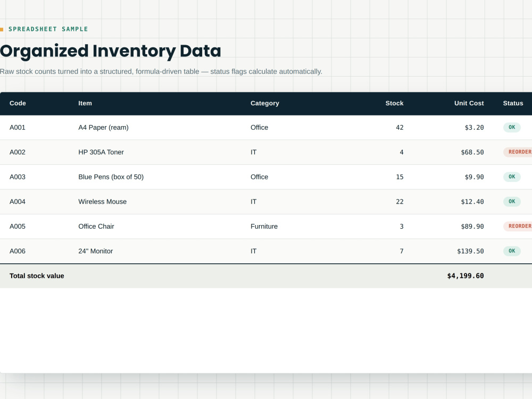Select code cell A001
532x399 pixels.
click(x=18, y=128)
